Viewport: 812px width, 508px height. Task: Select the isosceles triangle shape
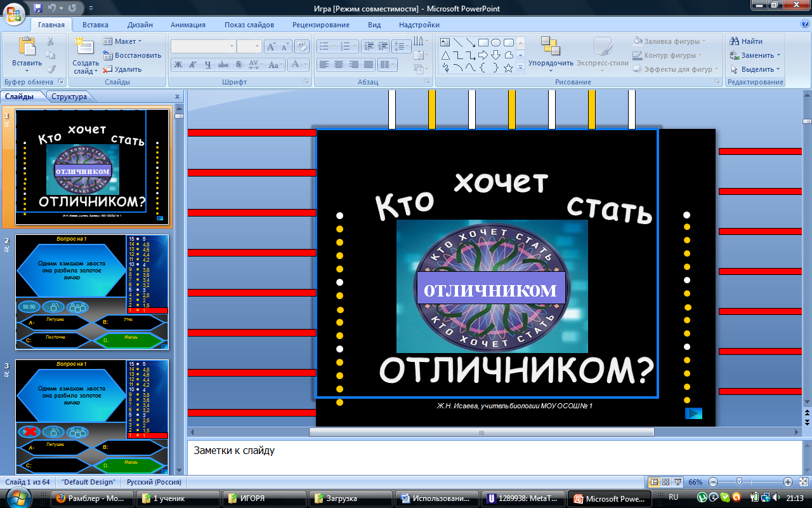click(x=445, y=55)
